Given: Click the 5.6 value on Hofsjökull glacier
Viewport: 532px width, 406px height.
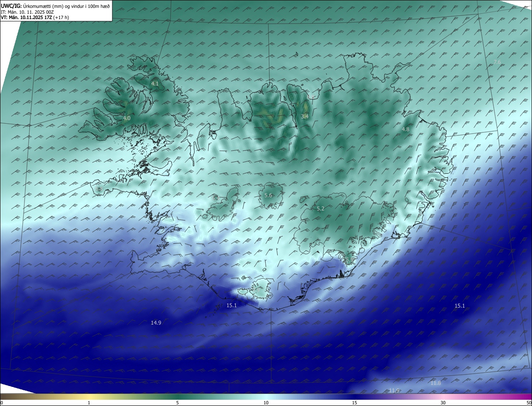Looking at the screenshot, I should pyautogui.click(x=268, y=195).
